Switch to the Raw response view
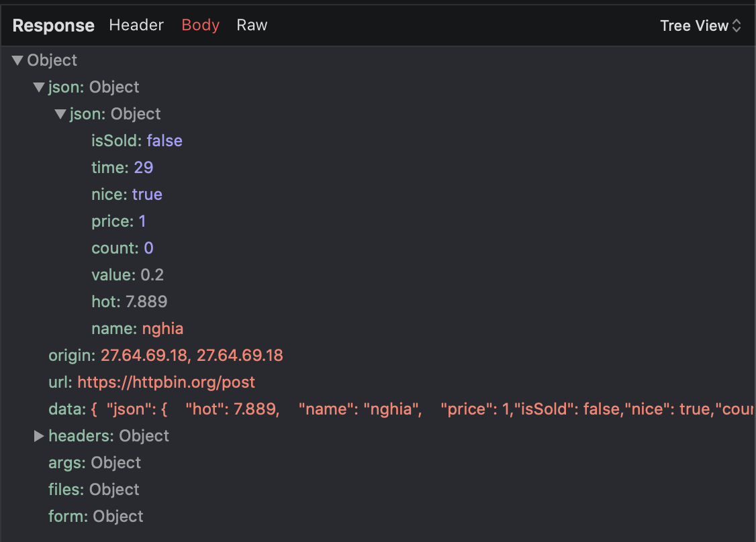The height and width of the screenshot is (542, 756). point(252,25)
